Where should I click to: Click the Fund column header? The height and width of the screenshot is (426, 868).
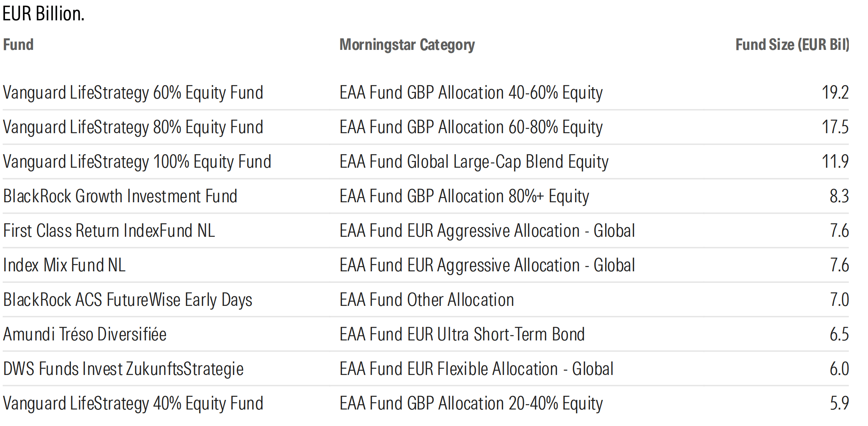click(18, 45)
